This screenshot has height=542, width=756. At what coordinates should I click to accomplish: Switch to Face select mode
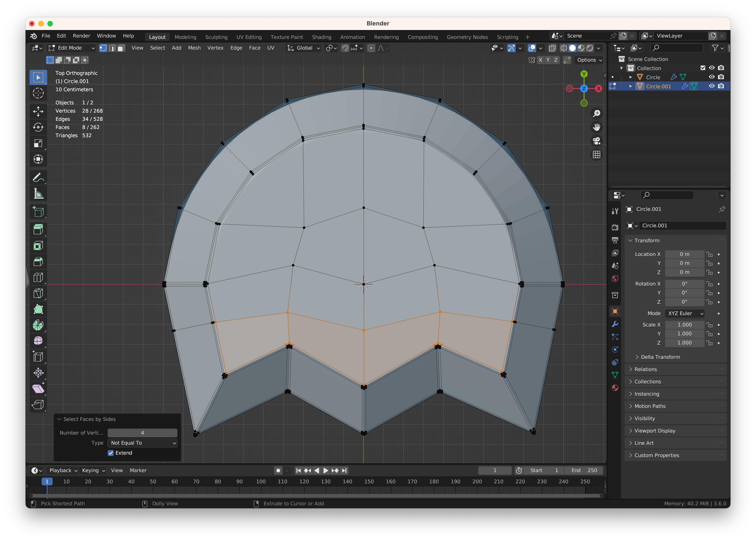[x=121, y=48]
